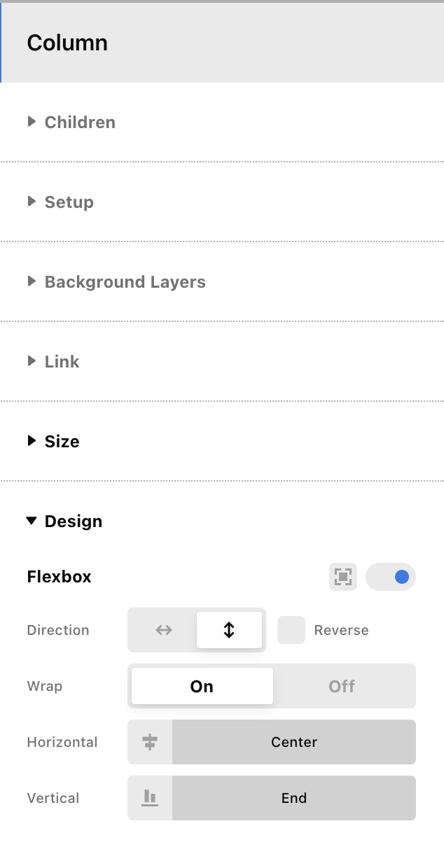Click the horizontal center alignment icon
Screen dimensions: 444x868
(150, 742)
